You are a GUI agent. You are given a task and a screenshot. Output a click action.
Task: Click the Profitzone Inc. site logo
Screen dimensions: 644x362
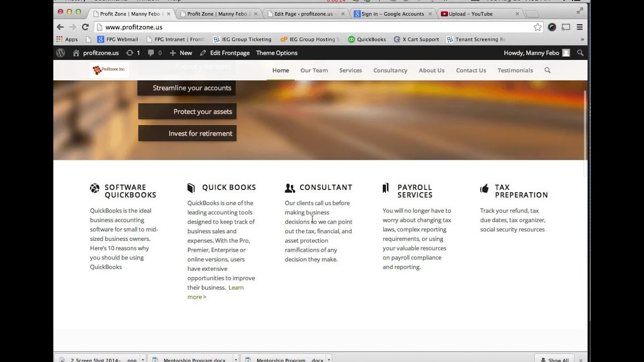[x=109, y=70]
